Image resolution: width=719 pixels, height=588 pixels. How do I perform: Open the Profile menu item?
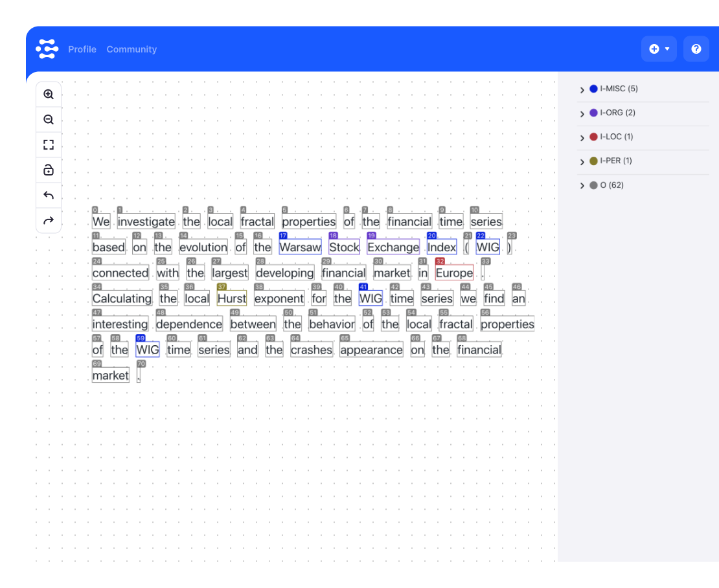coord(82,49)
